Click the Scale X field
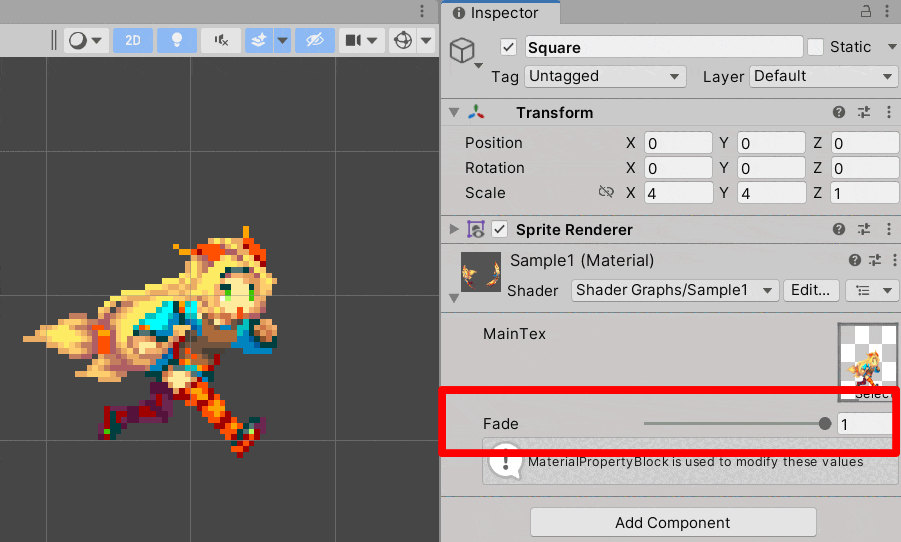The width and height of the screenshot is (901, 542). [678, 193]
